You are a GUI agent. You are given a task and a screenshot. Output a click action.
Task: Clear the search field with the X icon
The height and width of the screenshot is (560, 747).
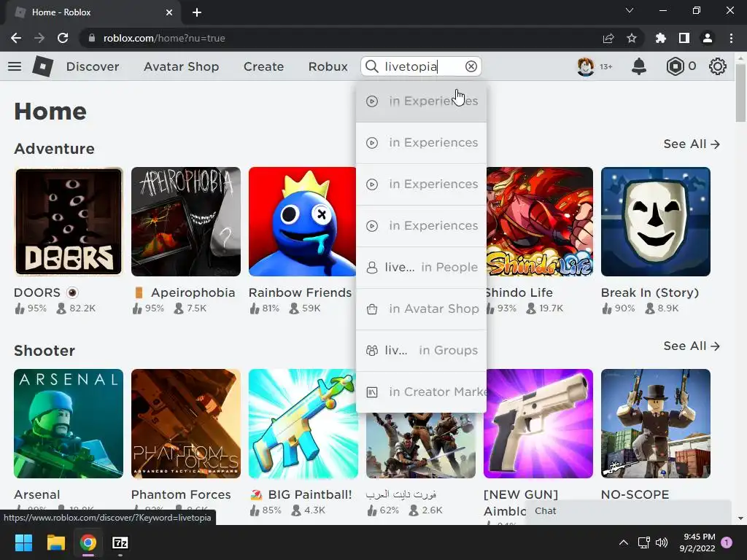point(471,66)
